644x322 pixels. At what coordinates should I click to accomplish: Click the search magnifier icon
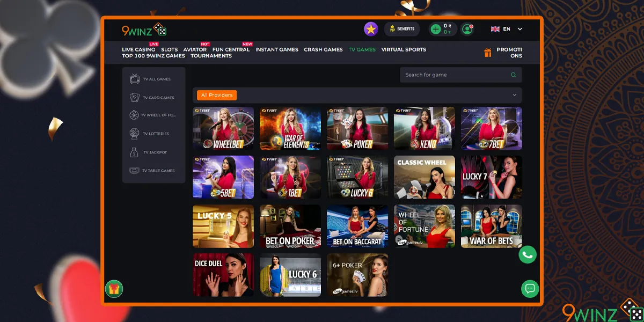514,75
